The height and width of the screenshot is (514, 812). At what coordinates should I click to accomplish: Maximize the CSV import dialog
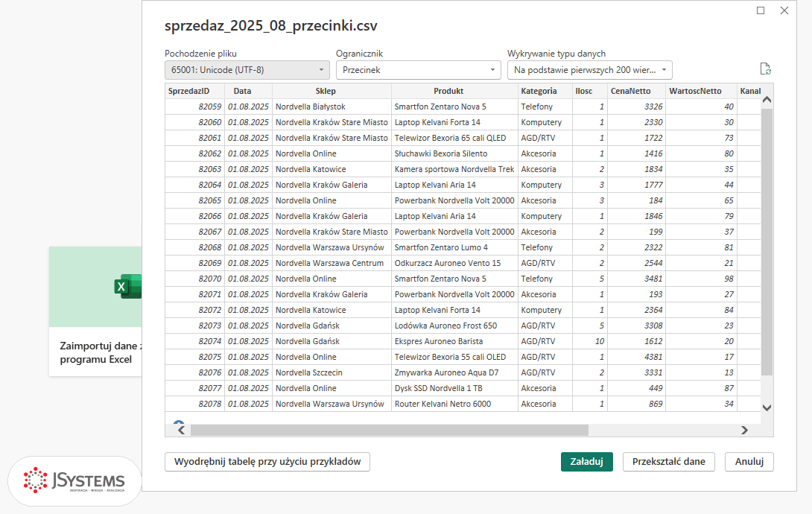(760, 10)
